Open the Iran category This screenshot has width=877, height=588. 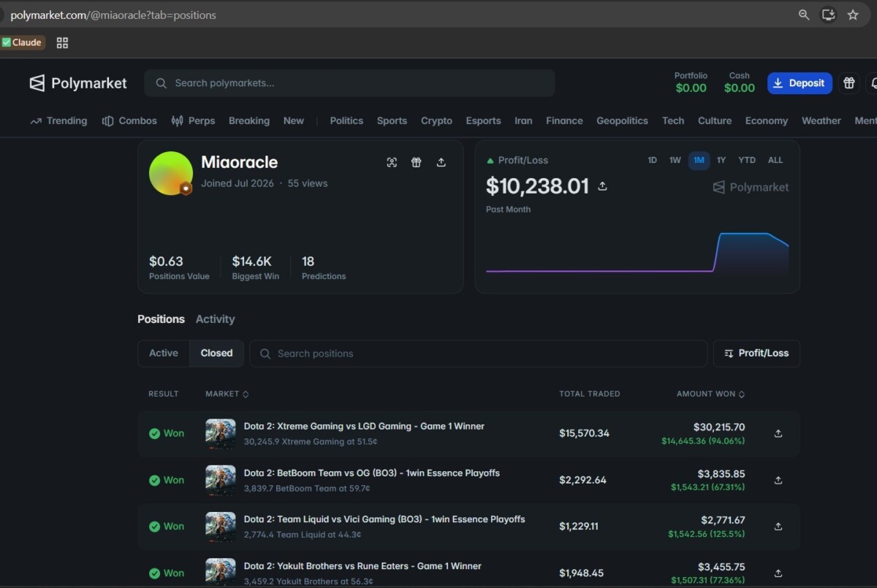pos(523,121)
